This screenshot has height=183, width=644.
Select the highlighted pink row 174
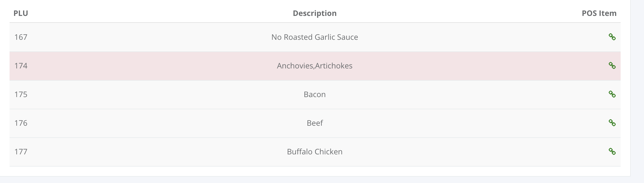(x=315, y=66)
